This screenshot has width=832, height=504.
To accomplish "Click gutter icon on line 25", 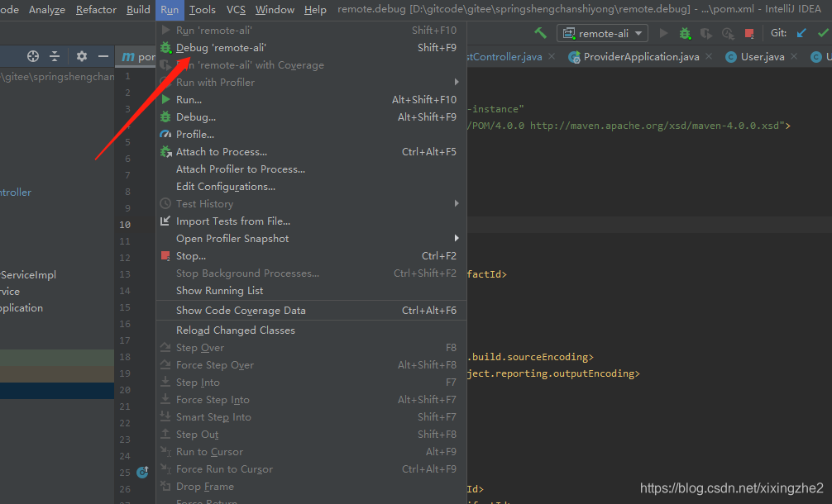I will click(142, 472).
